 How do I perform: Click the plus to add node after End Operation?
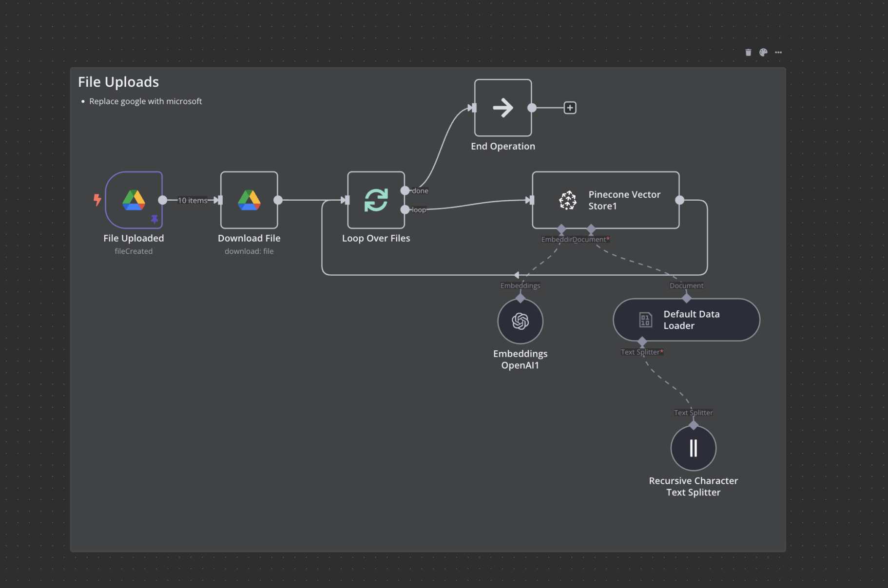coord(569,107)
